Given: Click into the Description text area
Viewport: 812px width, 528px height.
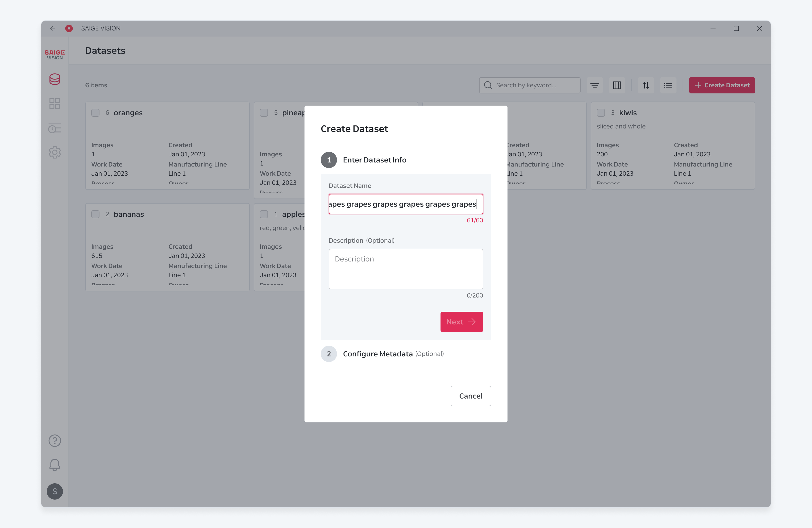Looking at the screenshot, I should point(406,269).
